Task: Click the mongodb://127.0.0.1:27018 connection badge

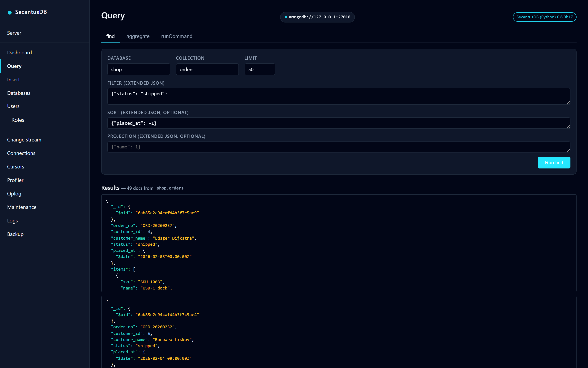Action: coord(317,17)
